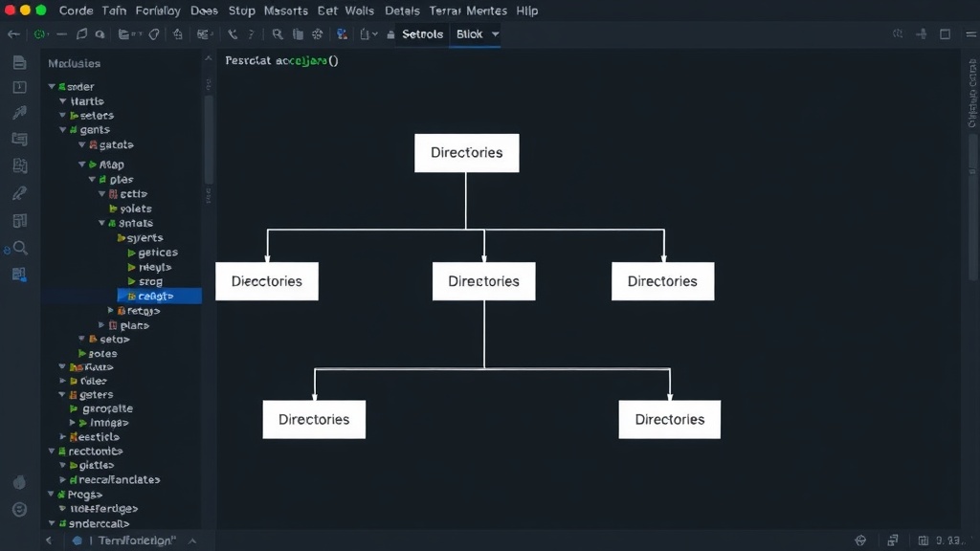Viewport: 980px width, 551px height.
Task: Open the Forieloy menu
Action: (158, 11)
